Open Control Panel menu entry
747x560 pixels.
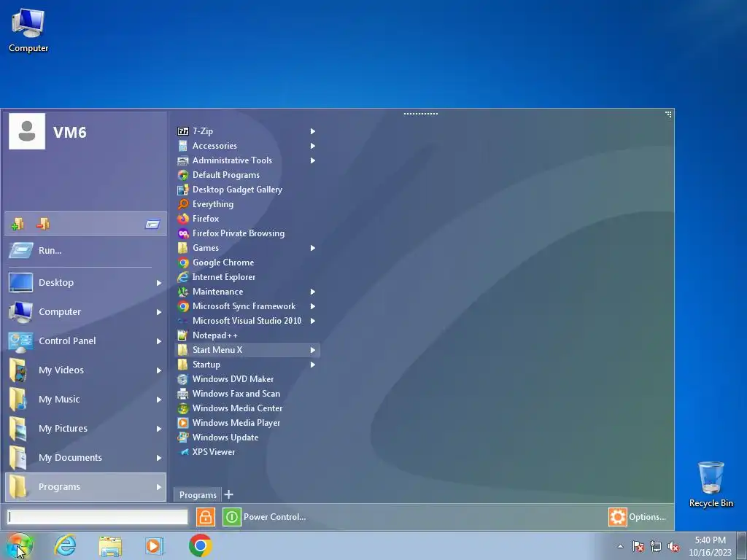point(86,341)
